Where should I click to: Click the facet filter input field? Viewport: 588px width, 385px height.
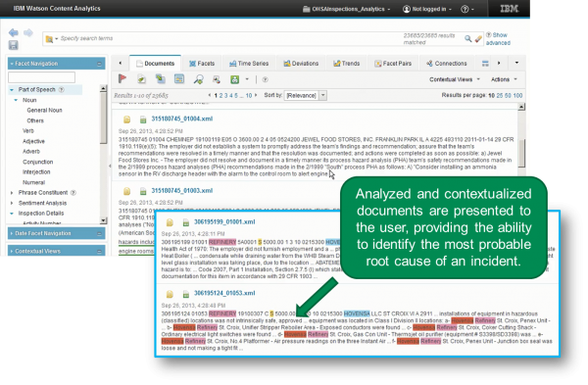click(x=41, y=77)
